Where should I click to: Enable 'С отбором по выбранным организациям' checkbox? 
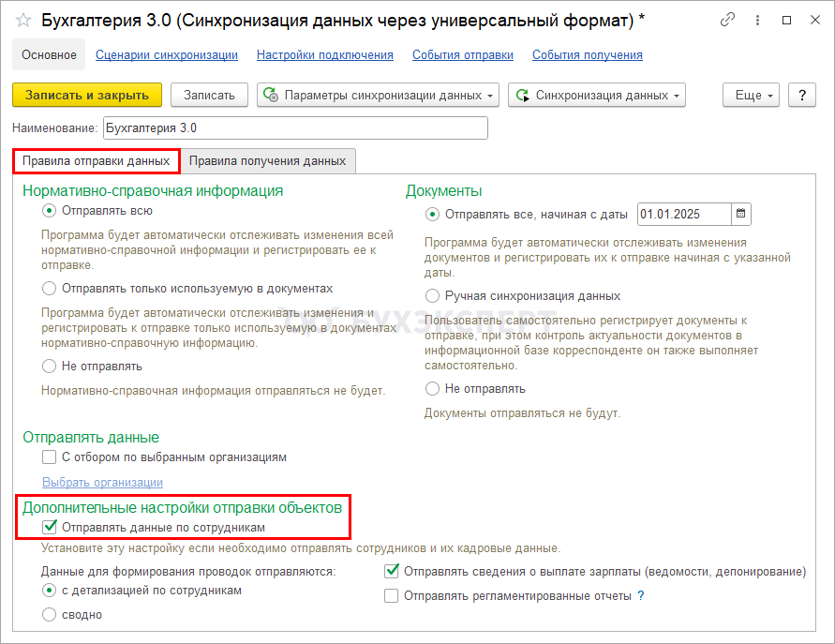[49, 457]
